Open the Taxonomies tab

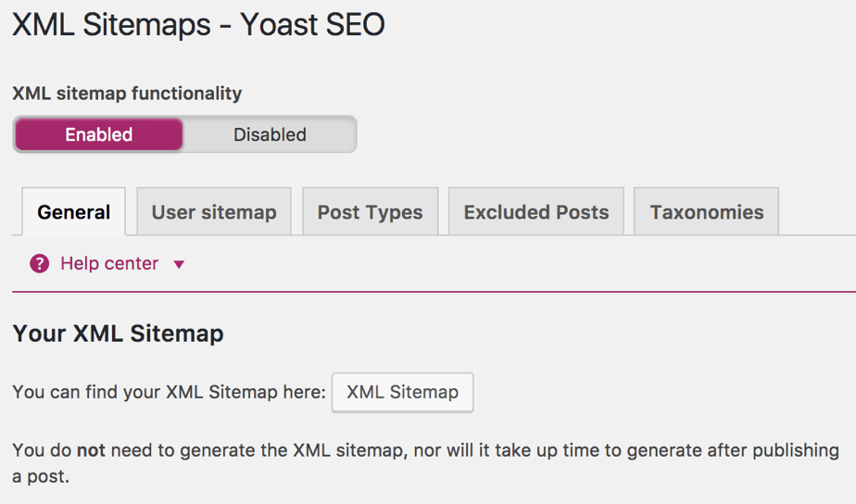pos(707,212)
